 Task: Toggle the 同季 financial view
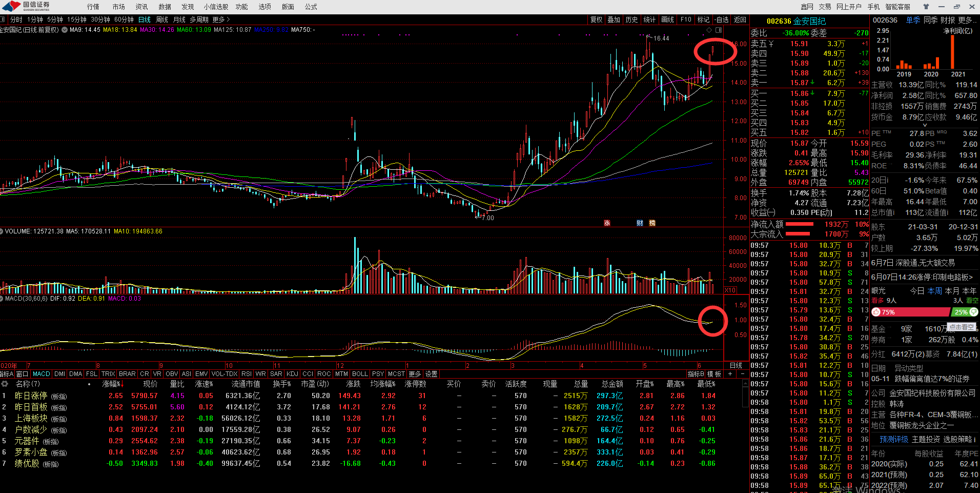[930, 20]
